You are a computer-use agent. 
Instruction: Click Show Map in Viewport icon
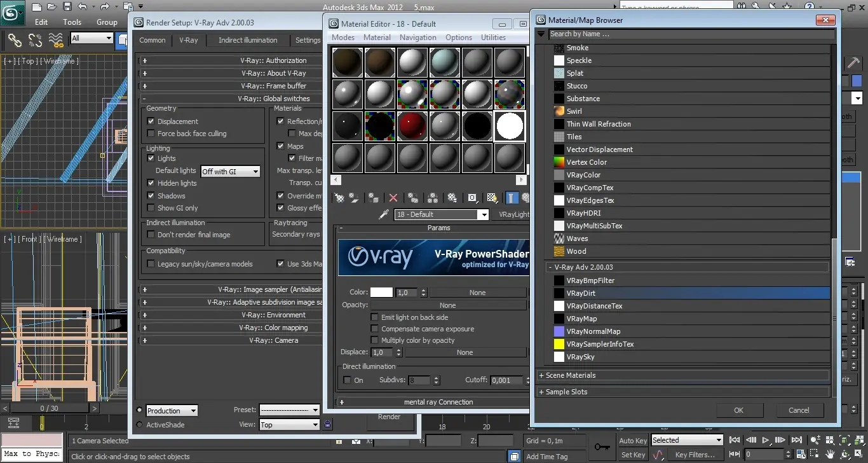(x=491, y=198)
